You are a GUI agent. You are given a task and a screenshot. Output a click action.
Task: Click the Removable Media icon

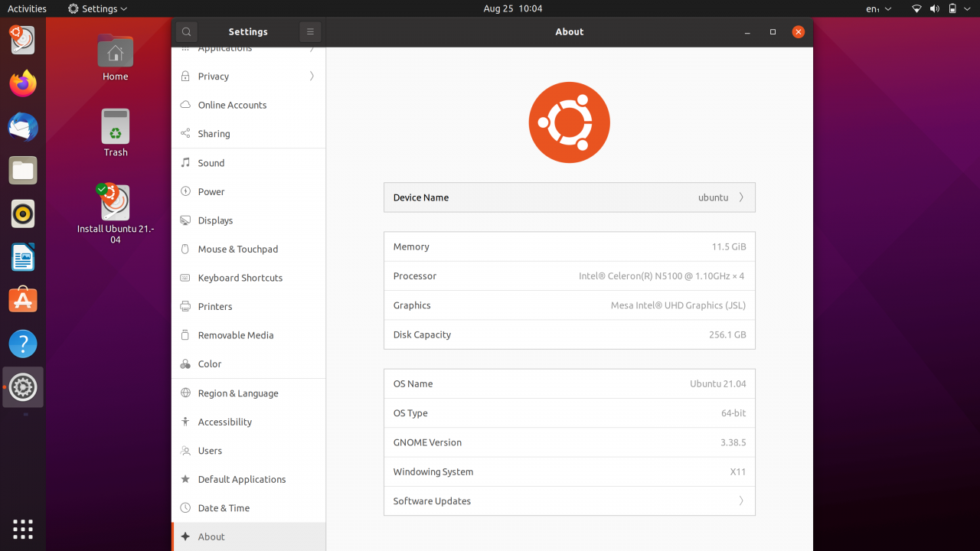click(x=185, y=335)
